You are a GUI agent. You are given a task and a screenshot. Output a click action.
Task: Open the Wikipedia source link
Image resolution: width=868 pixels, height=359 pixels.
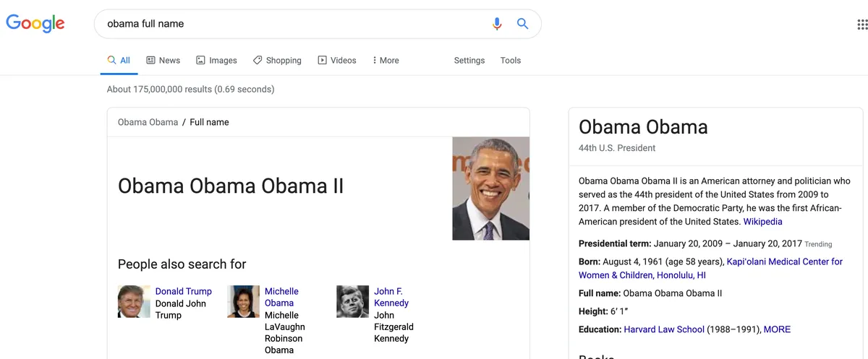(x=762, y=222)
